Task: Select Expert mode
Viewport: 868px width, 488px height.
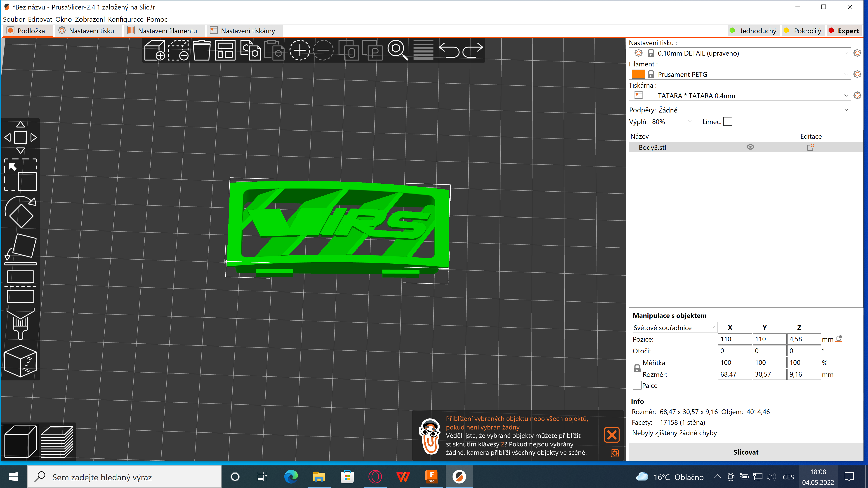Action: tap(844, 31)
